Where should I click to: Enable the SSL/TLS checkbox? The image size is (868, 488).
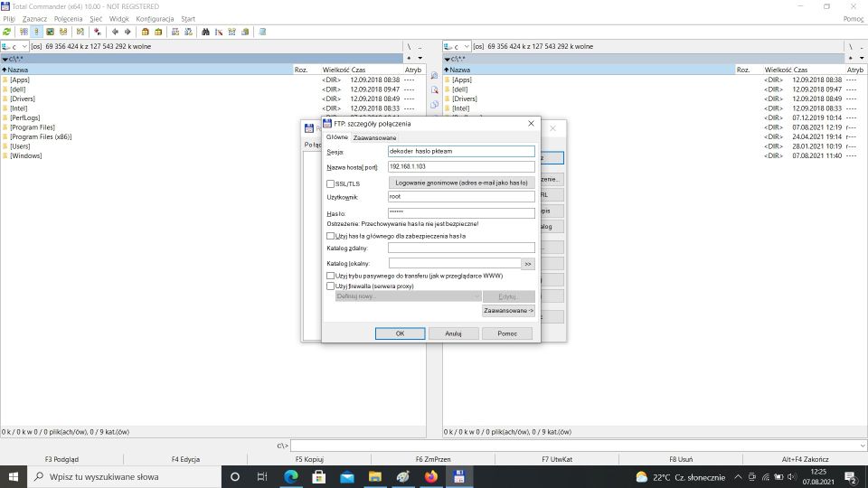coord(331,184)
